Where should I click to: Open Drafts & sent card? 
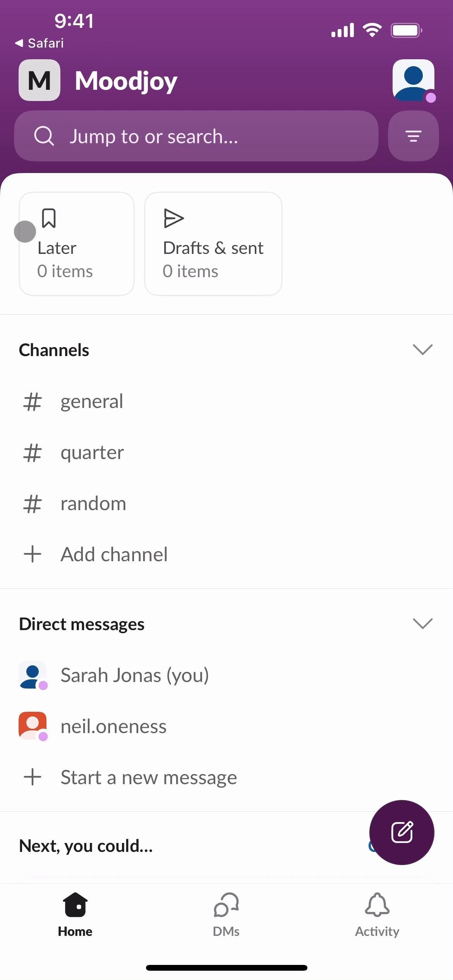(x=213, y=244)
